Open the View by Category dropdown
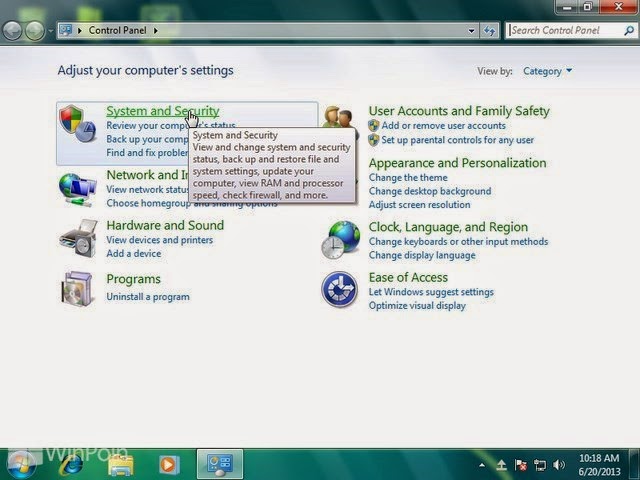Image resolution: width=640 pixels, height=480 pixels. point(548,71)
